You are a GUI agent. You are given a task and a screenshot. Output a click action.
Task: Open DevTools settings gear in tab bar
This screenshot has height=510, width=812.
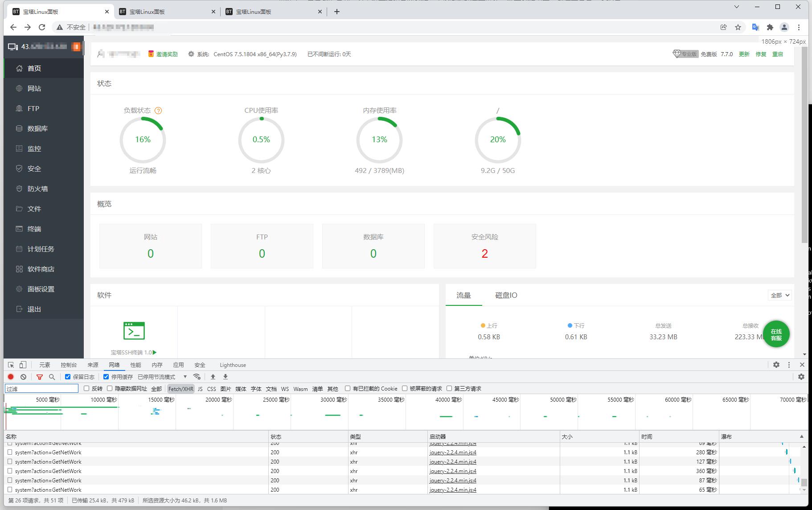point(776,365)
